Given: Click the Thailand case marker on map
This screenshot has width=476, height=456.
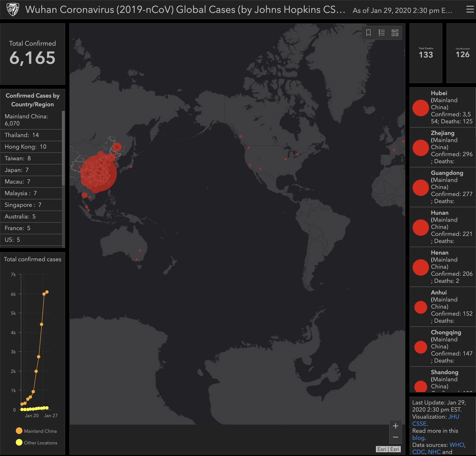Looking at the screenshot, I should pyautogui.click(x=85, y=195).
